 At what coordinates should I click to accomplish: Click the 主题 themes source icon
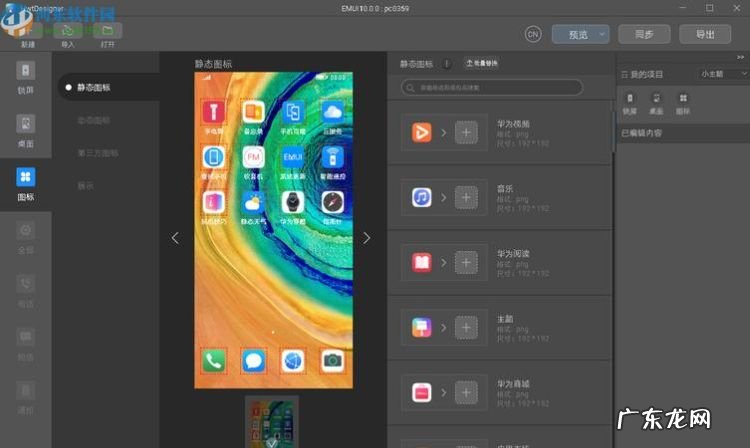421,328
